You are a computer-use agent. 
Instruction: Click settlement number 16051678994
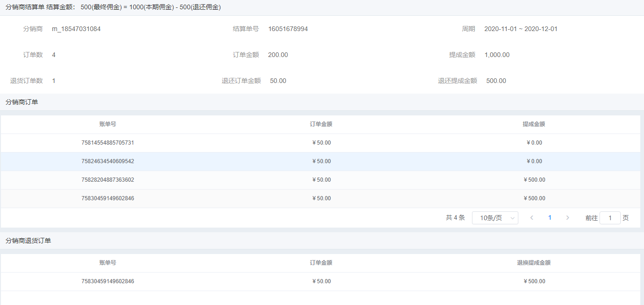288,29
